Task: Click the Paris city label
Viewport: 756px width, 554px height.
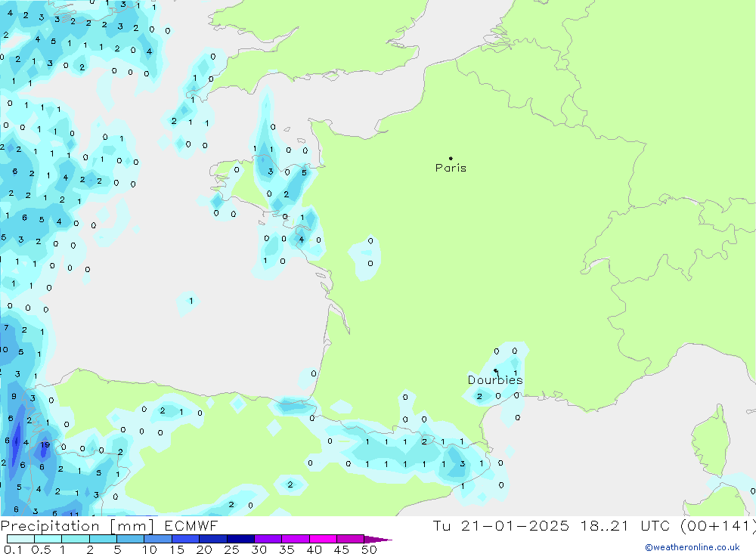Action: pyautogui.click(x=451, y=168)
